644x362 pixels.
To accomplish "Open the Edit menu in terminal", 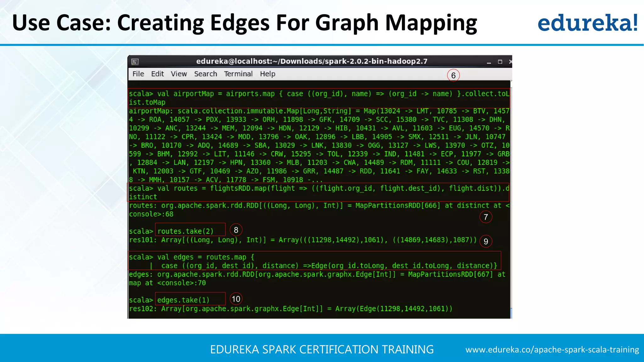I will click(157, 74).
